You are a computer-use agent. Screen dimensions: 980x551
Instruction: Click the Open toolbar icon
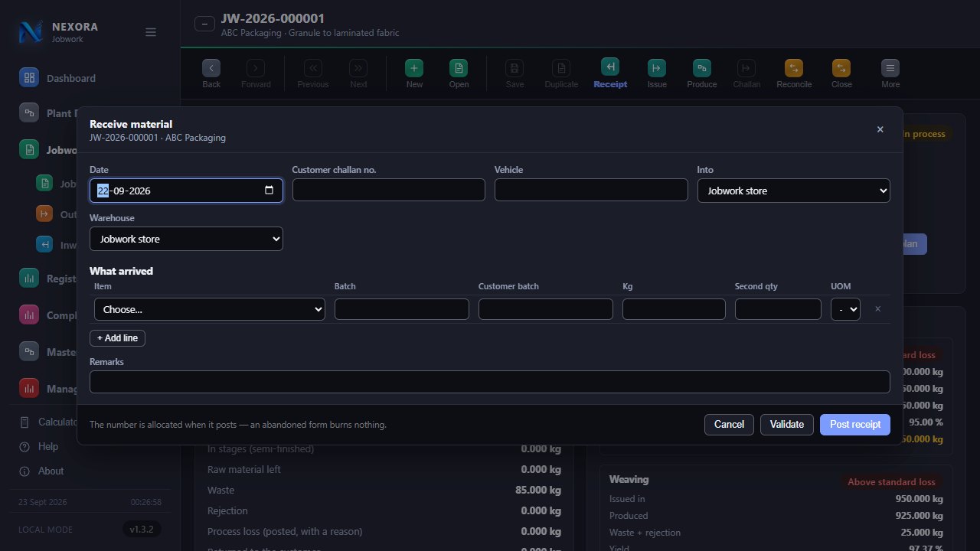(x=459, y=67)
